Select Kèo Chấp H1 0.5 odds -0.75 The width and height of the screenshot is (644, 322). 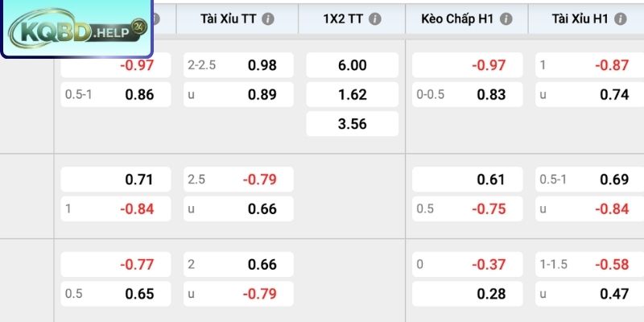468,208
